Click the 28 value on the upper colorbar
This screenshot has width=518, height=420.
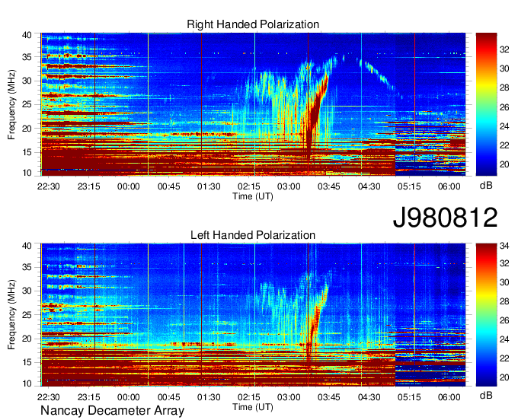504,87
